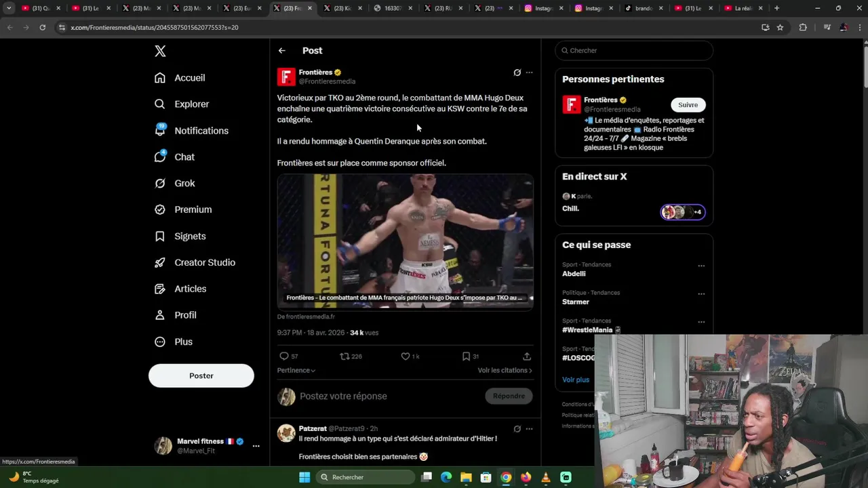The height and width of the screenshot is (488, 868).
Task: Open Grok icon in sidebar
Action: pos(160,183)
